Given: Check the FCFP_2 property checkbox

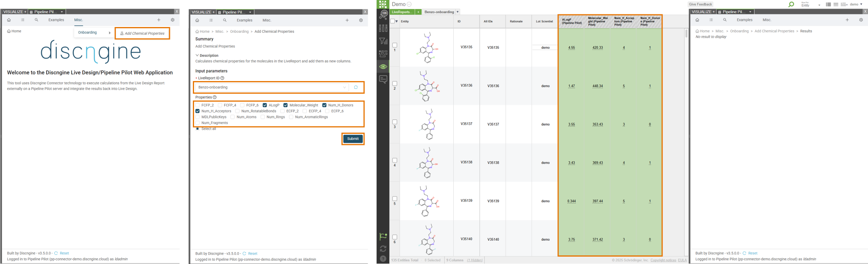Looking at the screenshot, I should (x=197, y=105).
